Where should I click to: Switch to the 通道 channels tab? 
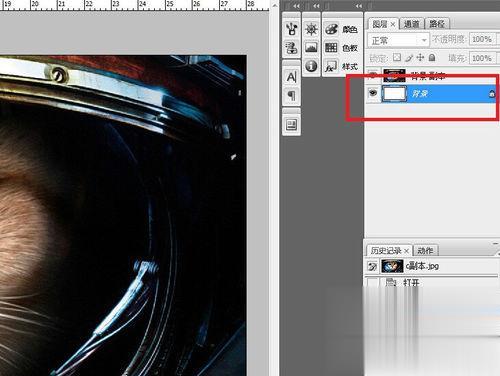[411, 24]
